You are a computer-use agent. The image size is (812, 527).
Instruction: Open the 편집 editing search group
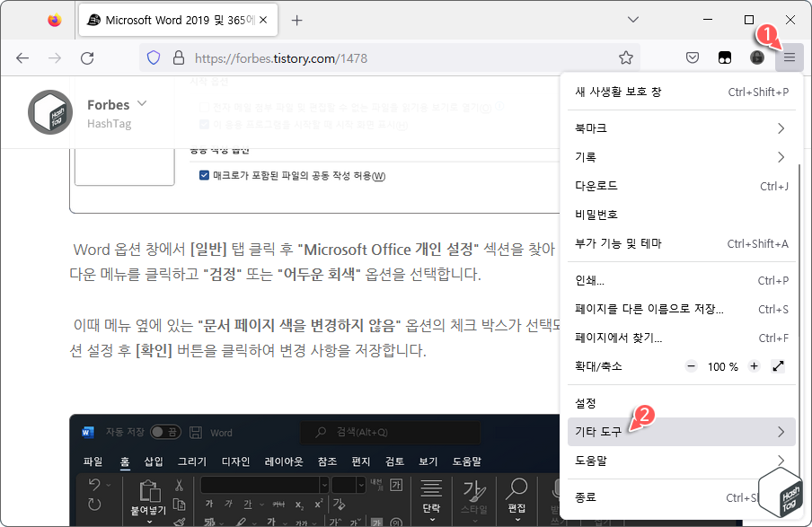pyautogui.click(x=516, y=499)
